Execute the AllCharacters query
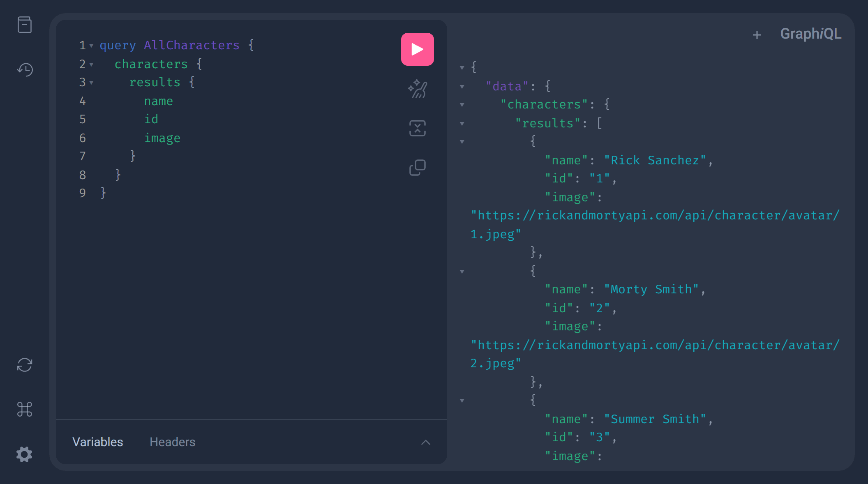This screenshot has width=868, height=484. (x=417, y=49)
